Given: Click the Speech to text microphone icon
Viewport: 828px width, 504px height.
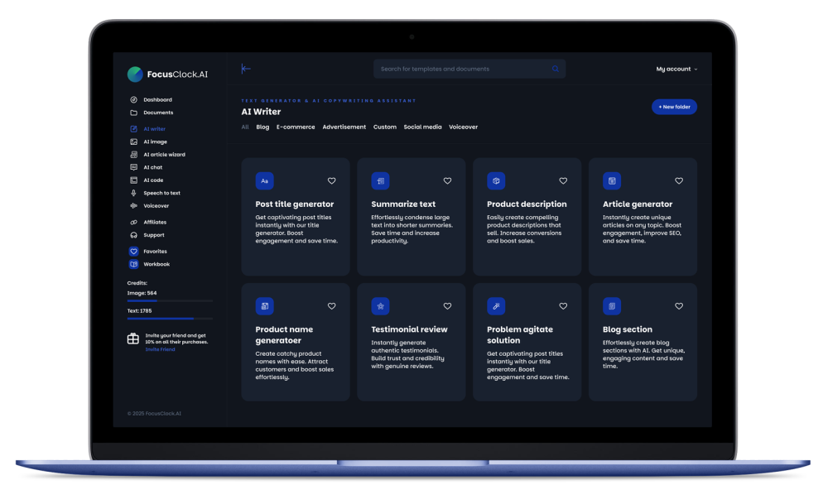Looking at the screenshot, I should 133,193.
